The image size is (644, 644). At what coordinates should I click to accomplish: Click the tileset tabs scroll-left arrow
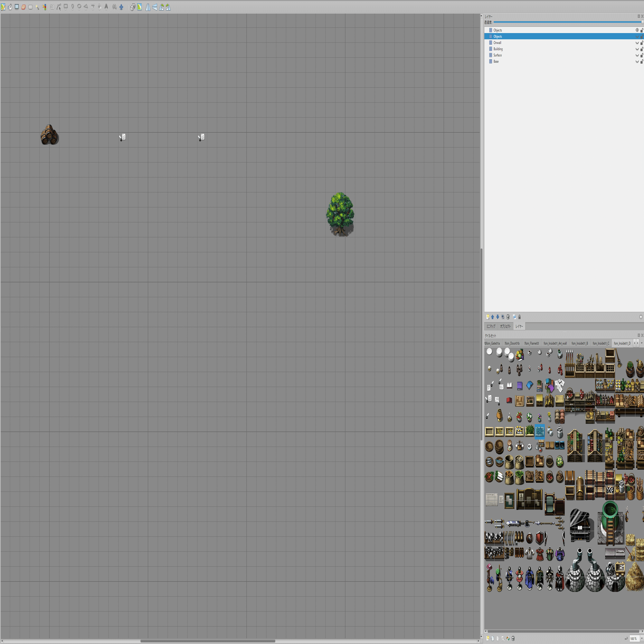click(634, 343)
